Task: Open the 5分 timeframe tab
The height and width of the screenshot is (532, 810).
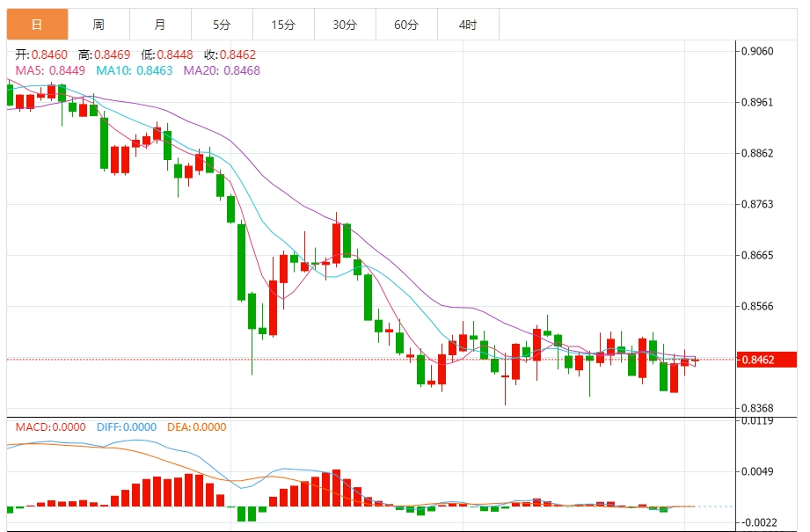Action: (222, 25)
